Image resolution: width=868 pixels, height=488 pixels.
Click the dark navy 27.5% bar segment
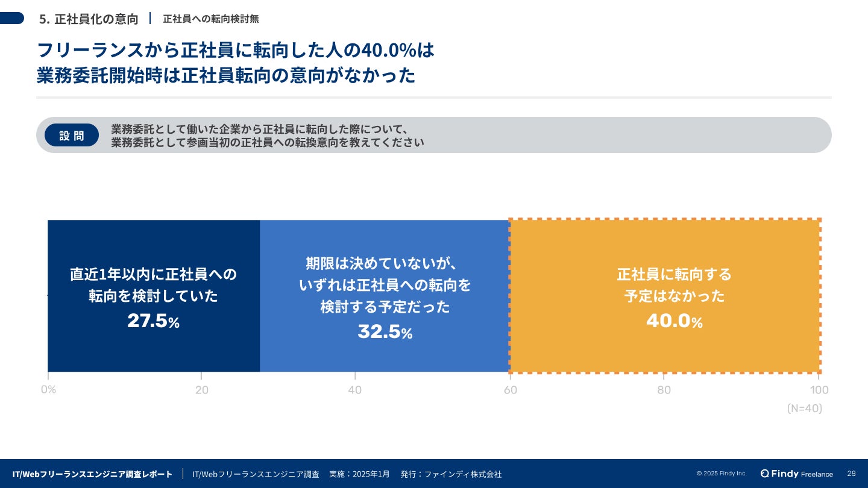[x=154, y=296]
